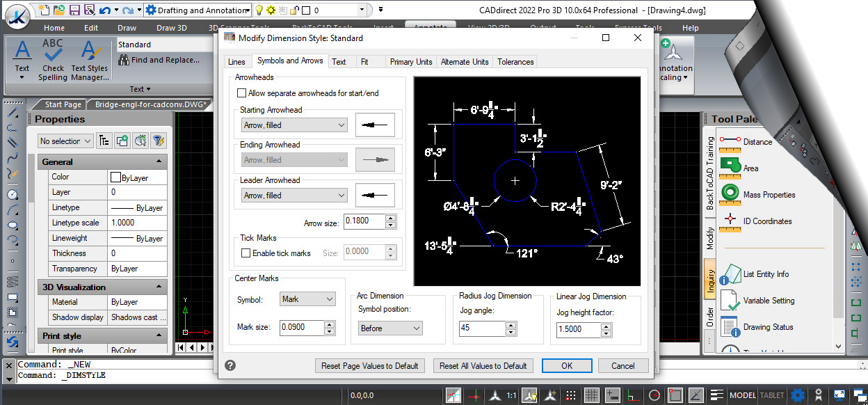Switch to the Fit tab
This screenshot has height=405, width=868.
point(364,62)
